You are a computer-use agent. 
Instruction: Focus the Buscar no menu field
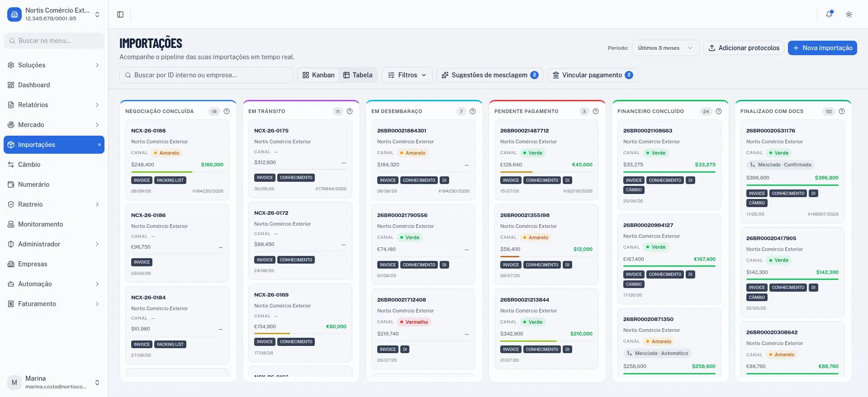(54, 41)
